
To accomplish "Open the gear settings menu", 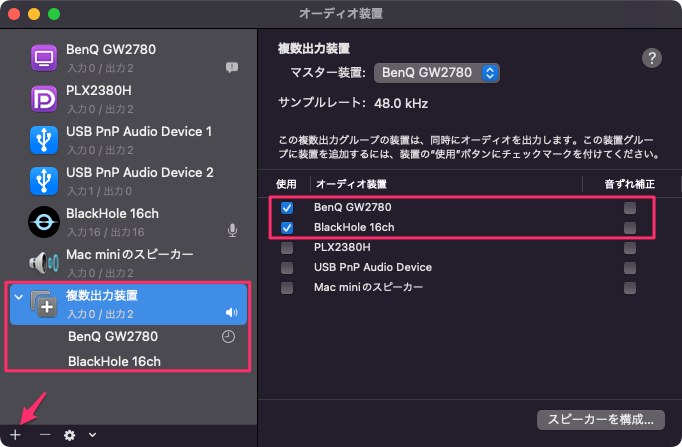I will point(70,435).
